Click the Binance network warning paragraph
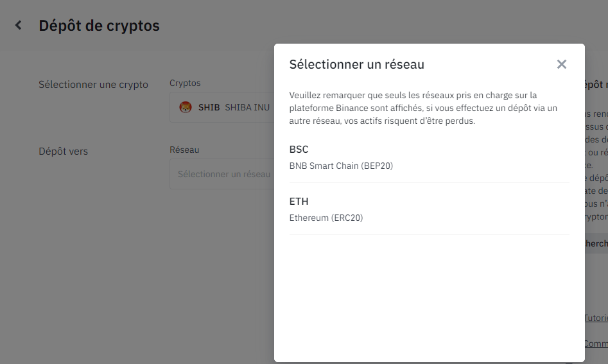 424,108
